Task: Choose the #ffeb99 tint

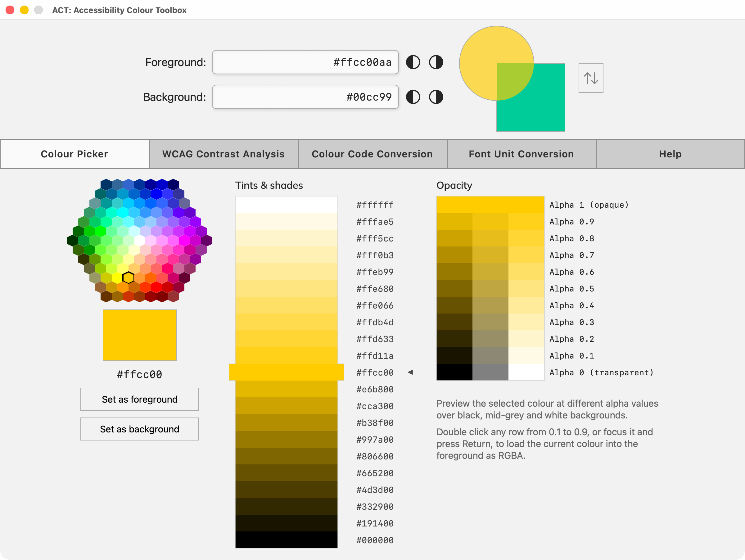Action: point(286,272)
